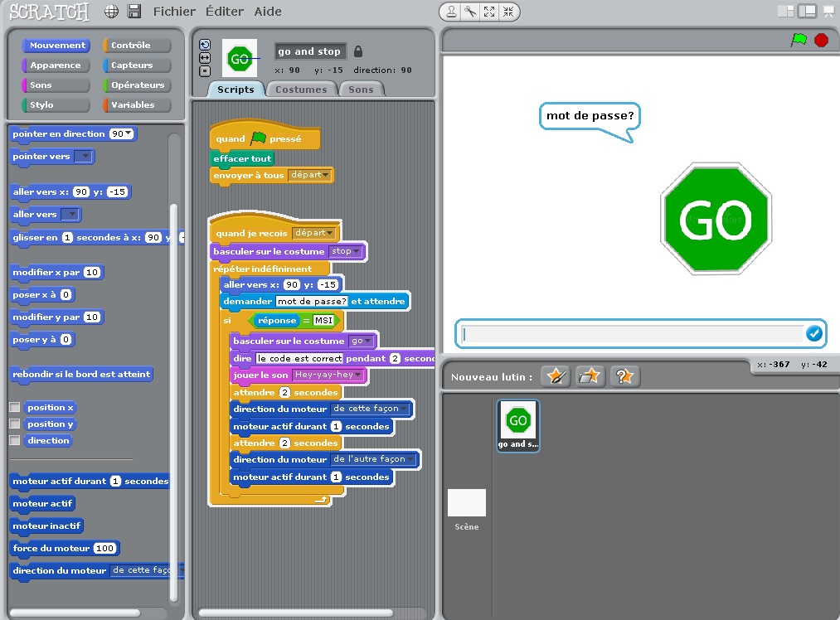Paint a new sprite
The image size is (840, 620).
pyautogui.click(x=556, y=376)
